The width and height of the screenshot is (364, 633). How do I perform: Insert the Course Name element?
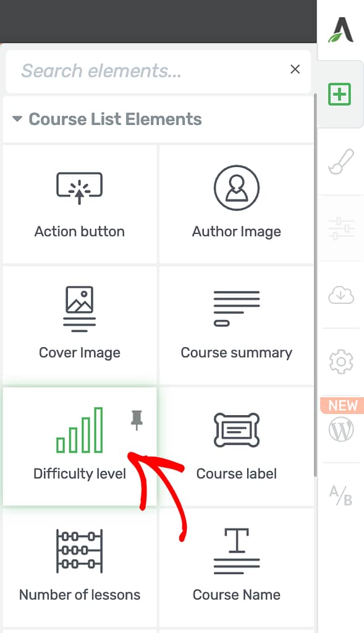pos(236,567)
